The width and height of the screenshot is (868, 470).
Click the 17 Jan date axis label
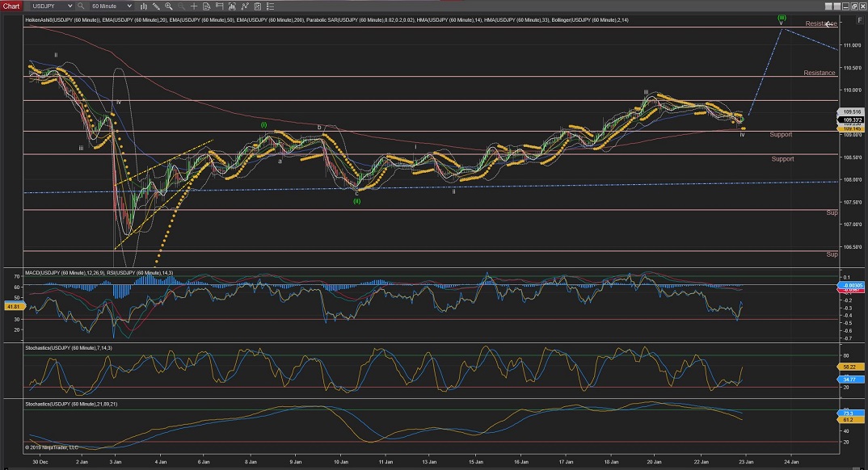tap(566, 462)
